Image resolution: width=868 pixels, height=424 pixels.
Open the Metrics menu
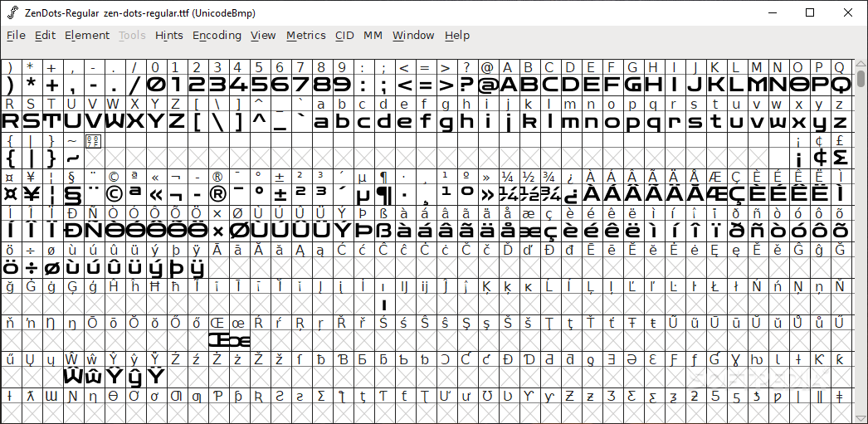coord(305,36)
